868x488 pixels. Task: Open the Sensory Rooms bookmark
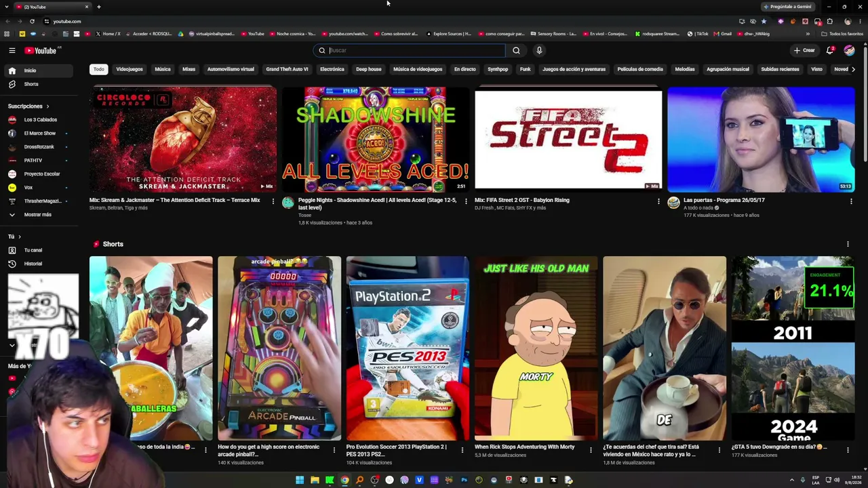[553, 34]
